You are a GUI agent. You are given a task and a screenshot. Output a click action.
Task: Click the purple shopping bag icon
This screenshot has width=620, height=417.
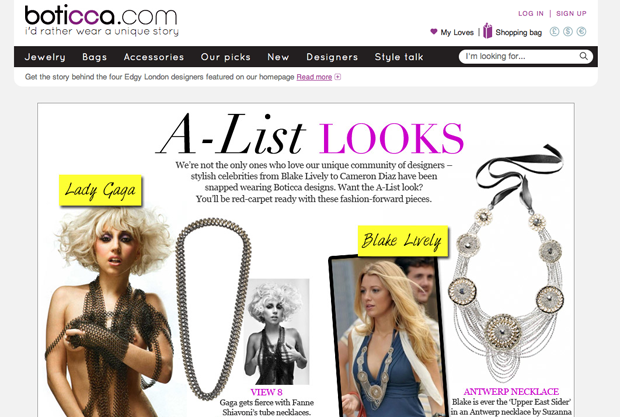(x=488, y=31)
